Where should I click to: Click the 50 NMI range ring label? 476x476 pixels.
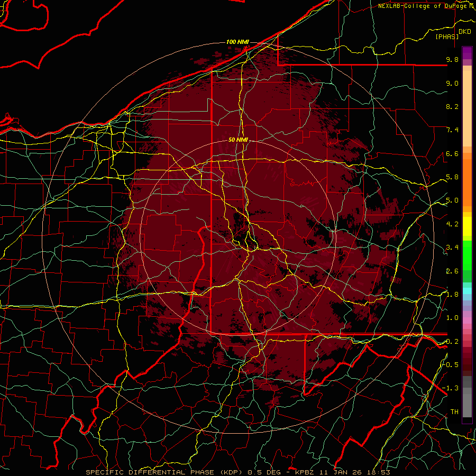point(239,140)
